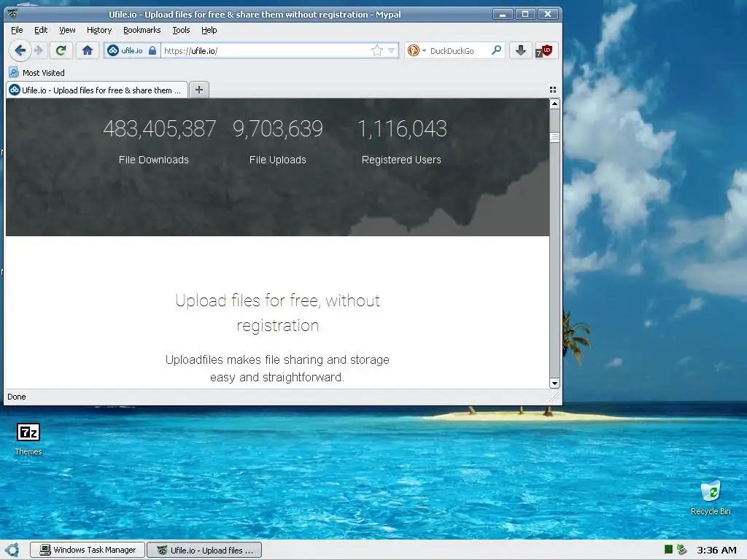Click the Registered Users label
The image size is (747, 560).
coord(401,160)
